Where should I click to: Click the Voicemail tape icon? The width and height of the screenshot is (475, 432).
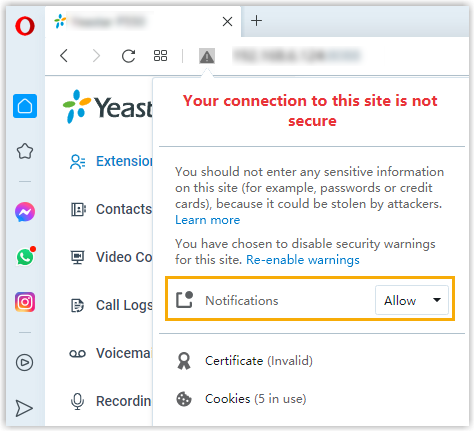(x=77, y=353)
